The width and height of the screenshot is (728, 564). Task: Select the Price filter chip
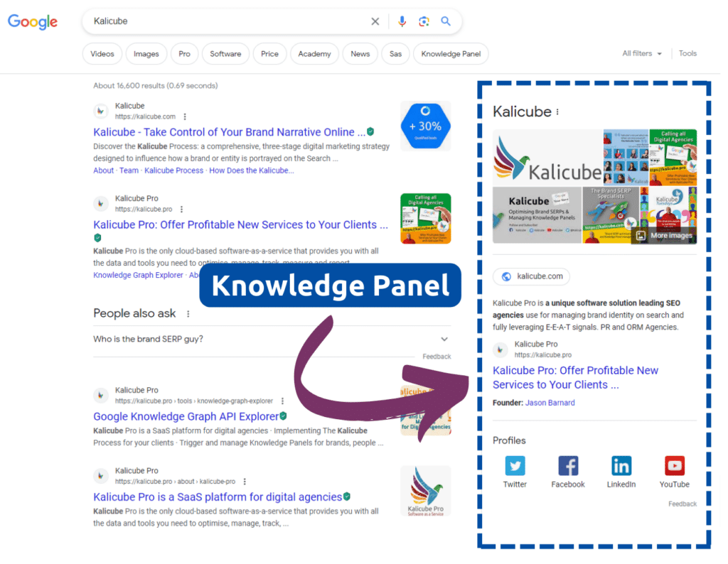click(269, 54)
